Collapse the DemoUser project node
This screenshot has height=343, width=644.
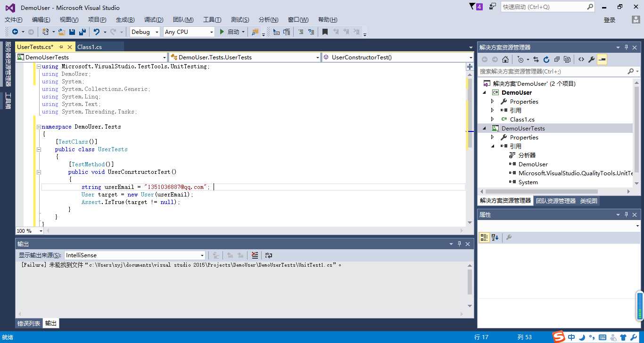(484, 92)
